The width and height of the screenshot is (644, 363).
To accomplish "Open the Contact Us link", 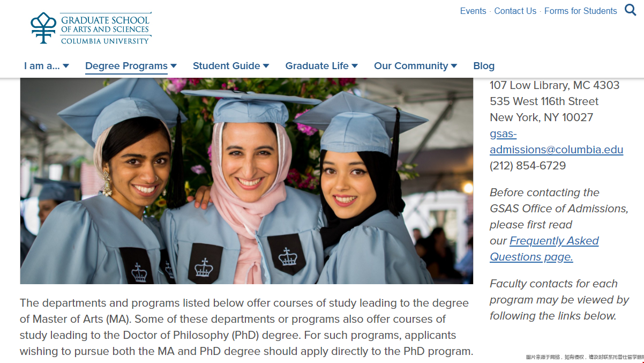I will click(x=515, y=11).
